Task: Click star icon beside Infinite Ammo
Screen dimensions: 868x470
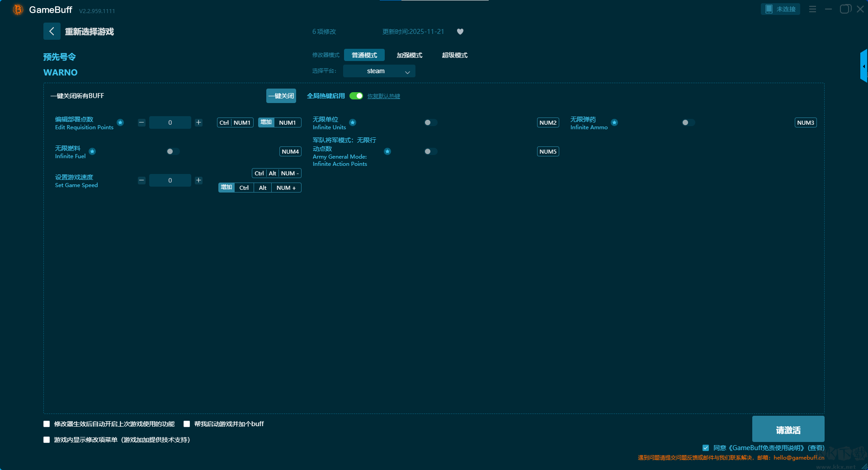Action: (614, 122)
